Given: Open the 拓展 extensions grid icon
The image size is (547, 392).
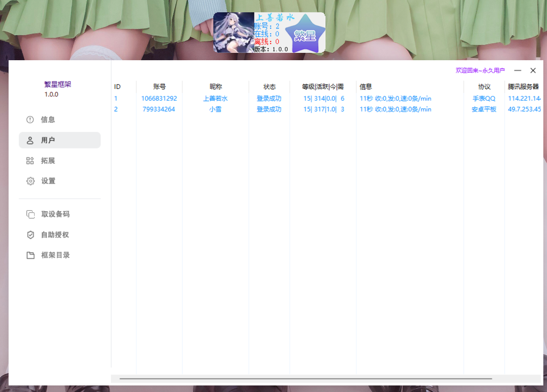Looking at the screenshot, I should (30, 161).
